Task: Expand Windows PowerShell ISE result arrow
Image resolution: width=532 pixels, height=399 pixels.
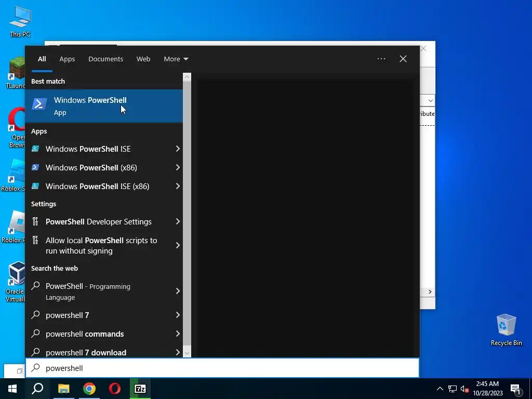Action: click(x=178, y=149)
